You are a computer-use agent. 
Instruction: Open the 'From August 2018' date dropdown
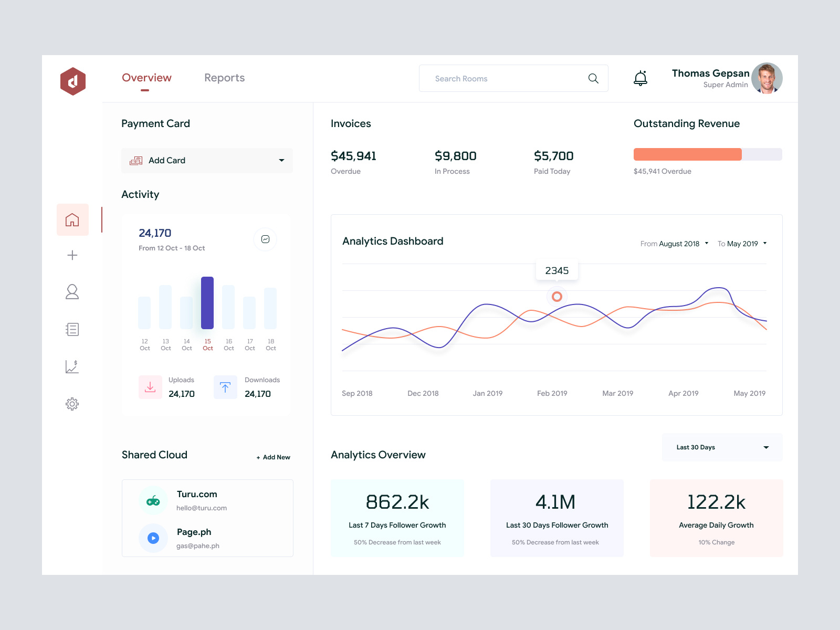(x=675, y=244)
